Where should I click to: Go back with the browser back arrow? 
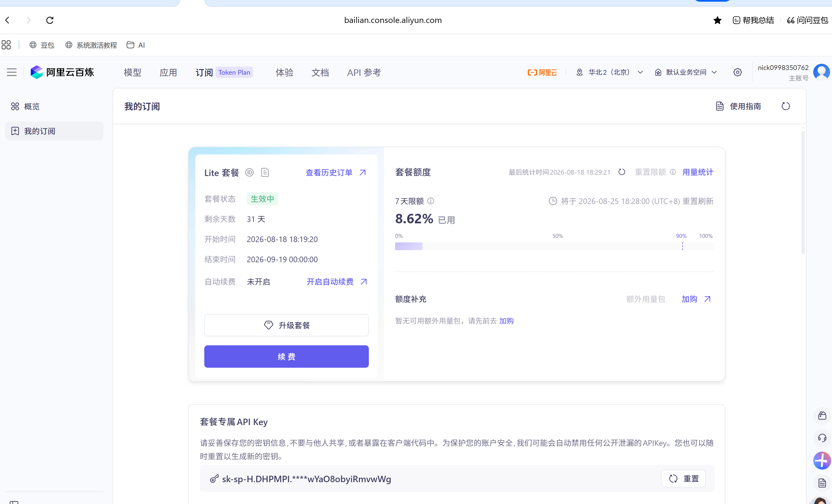(x=8, y=20)
